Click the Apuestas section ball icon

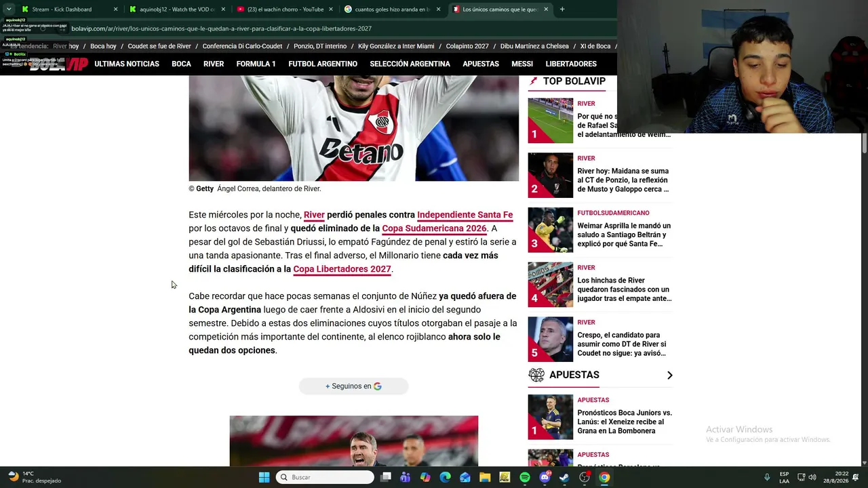pyautogui.click(x=536, y=375)
